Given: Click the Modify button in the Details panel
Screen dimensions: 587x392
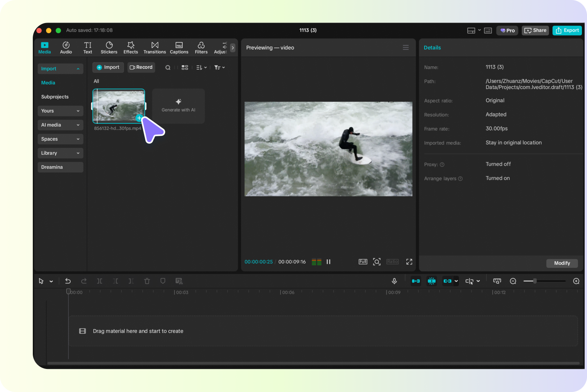Looking at the screenshot, I should [562, 263].
